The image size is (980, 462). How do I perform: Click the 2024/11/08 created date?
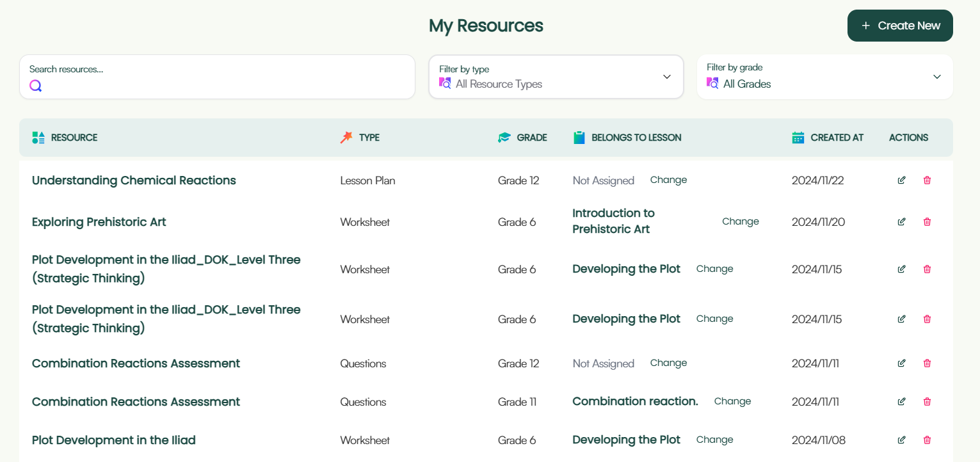pos(819,440)
